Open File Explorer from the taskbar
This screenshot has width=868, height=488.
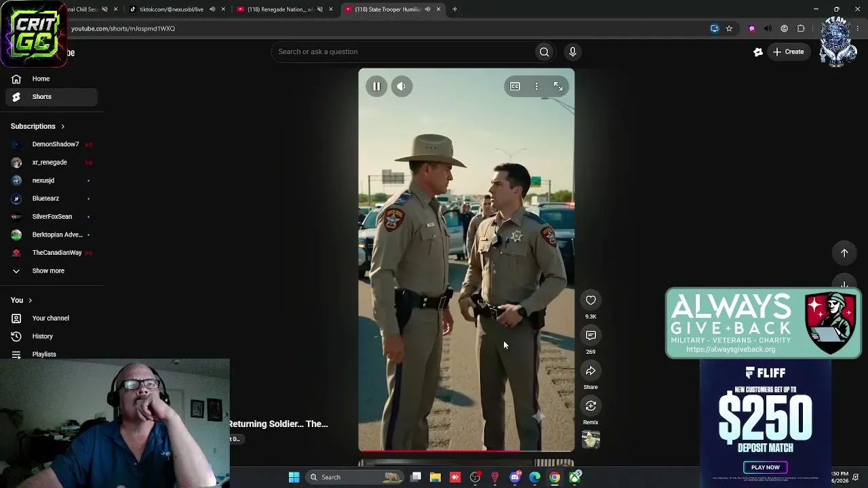pyautogui.click(x=435, y=477)
